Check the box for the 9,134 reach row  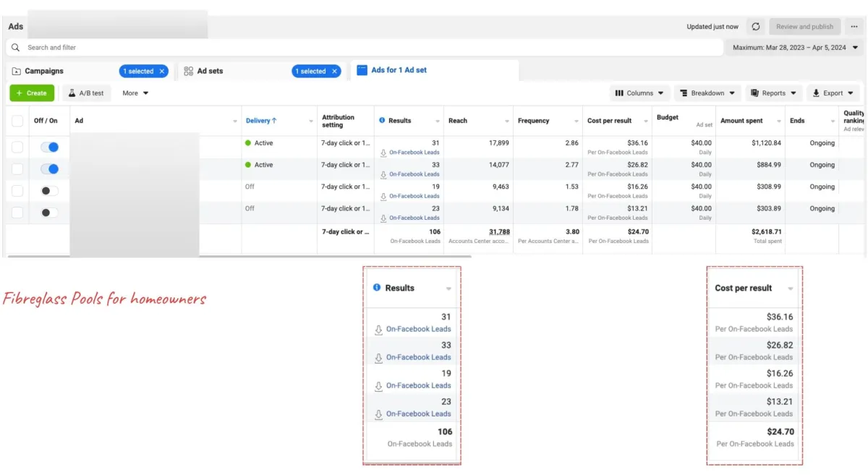[x=17, y=213]
